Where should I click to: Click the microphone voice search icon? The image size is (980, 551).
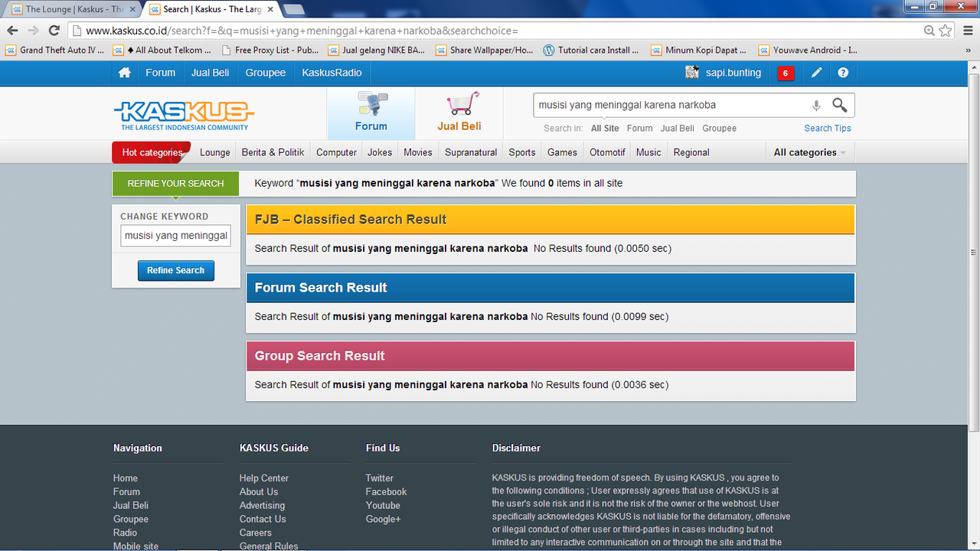click(x=816, y=106)
